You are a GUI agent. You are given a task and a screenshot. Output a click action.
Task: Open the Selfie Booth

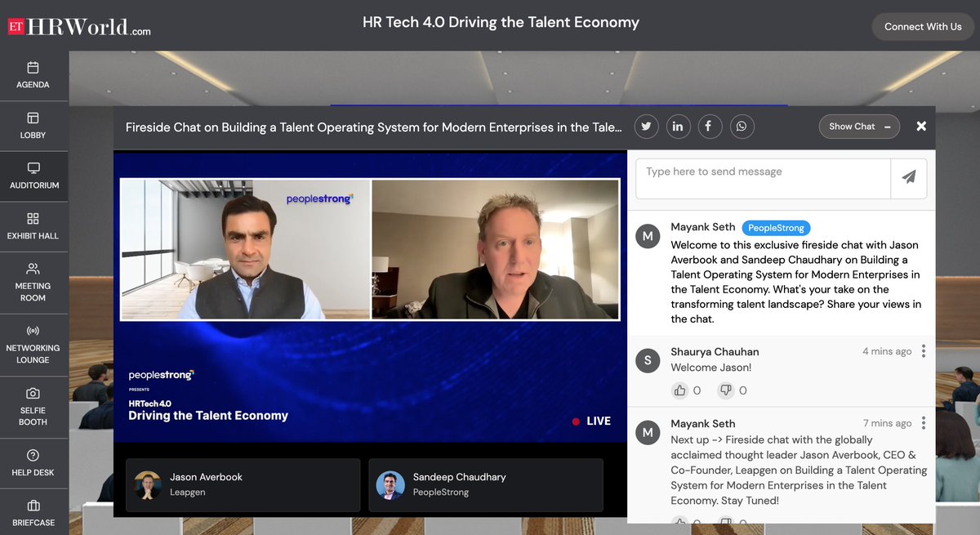(x=33, y=407)
